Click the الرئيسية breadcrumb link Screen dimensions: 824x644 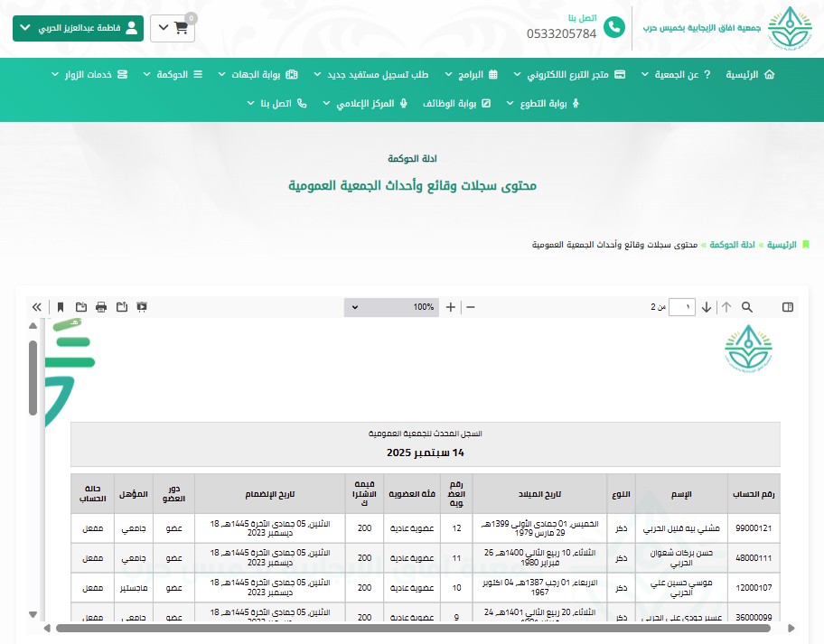click(x=782, y=245)
